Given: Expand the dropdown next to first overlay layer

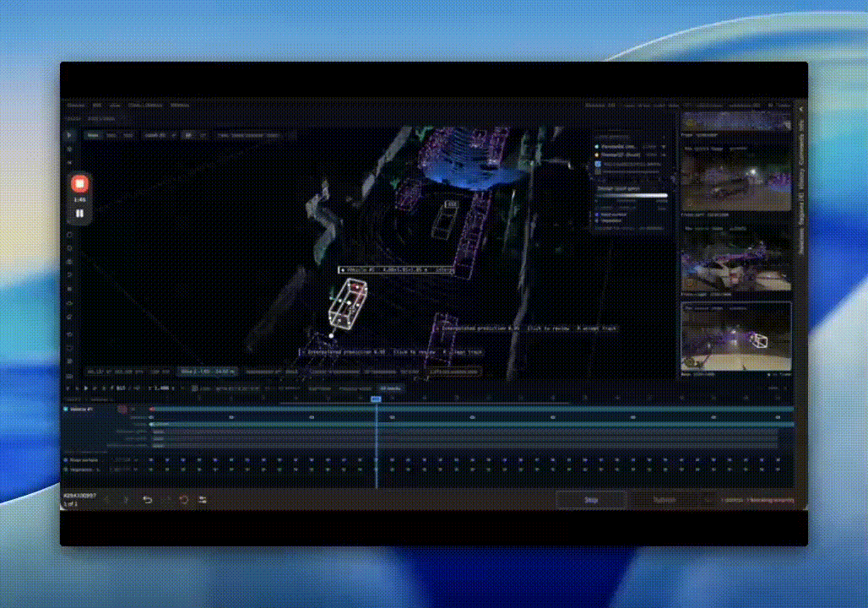Looking at the screenshot, I should tap(663, 147).
